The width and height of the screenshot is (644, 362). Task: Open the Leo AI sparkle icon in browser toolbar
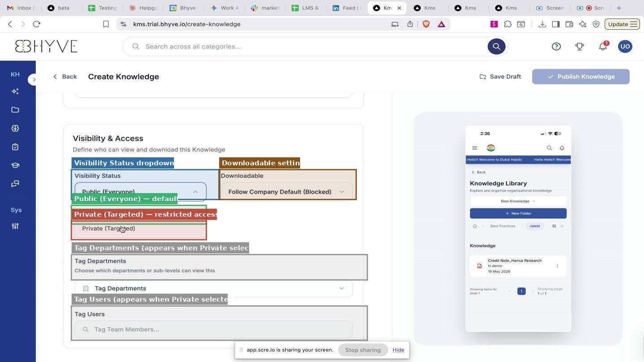583,24
